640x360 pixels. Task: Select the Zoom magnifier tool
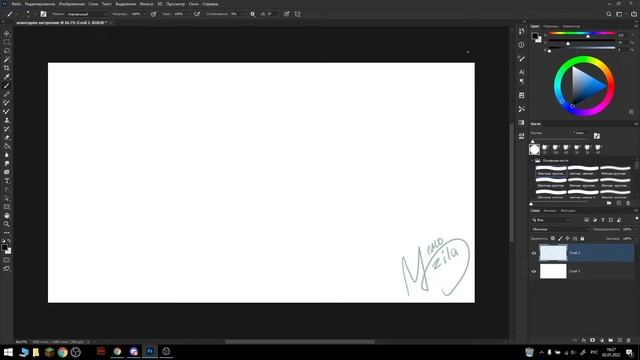click(x=7, y=224)
